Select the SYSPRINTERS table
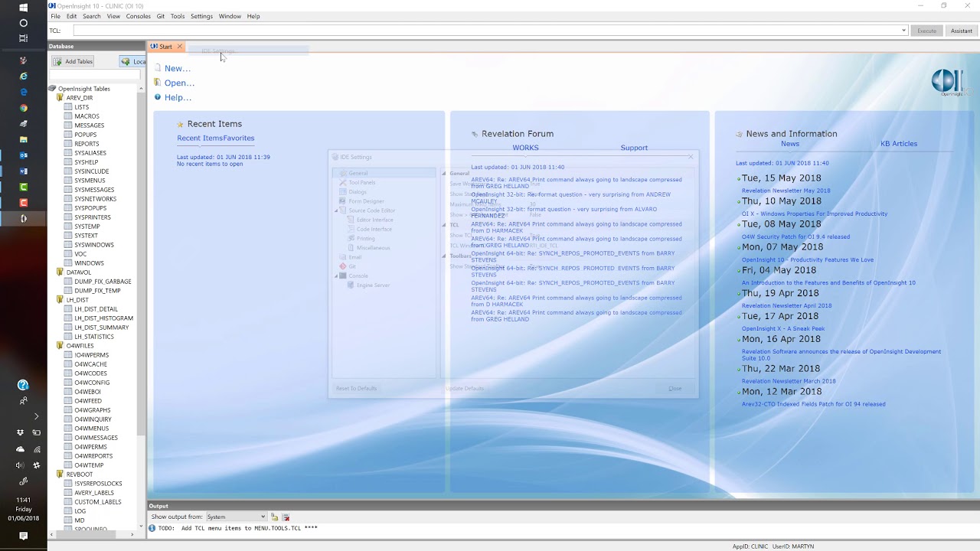The width and height of the screenshot is (980, 551). click(93, 217)
